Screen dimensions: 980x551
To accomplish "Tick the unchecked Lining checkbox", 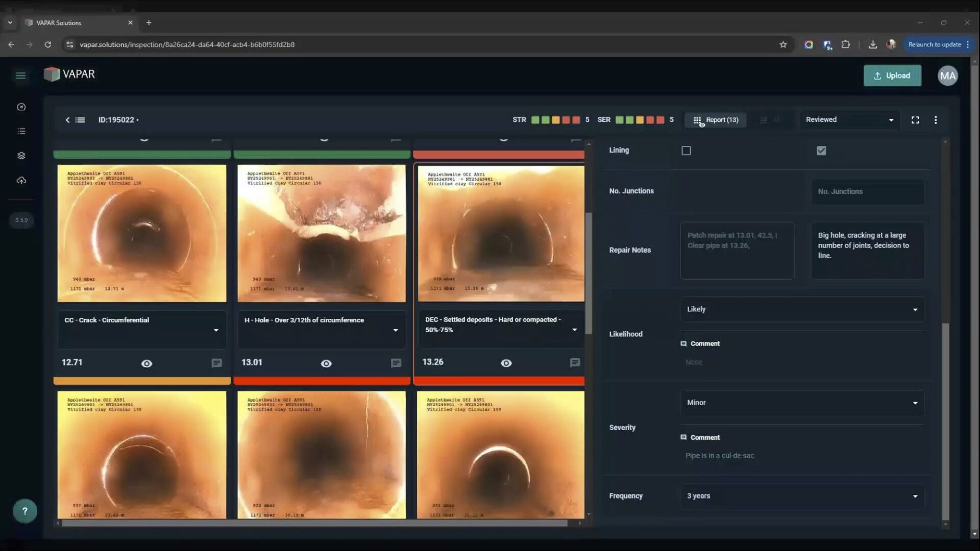I will [x=686, y=151].
